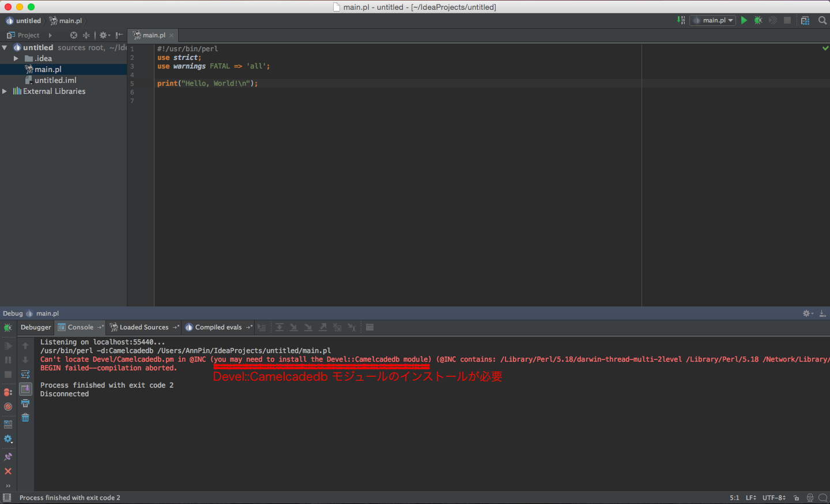Close the main.pl editor tab
The width and height of the screenshot is (830, 504).
[x=171, y=35]
